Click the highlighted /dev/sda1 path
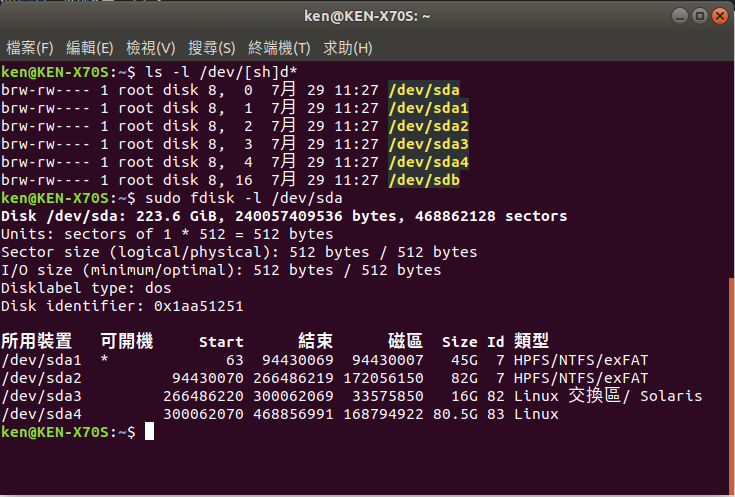The image size is (735, 497). pyautogui.click(x=428, y=108)
